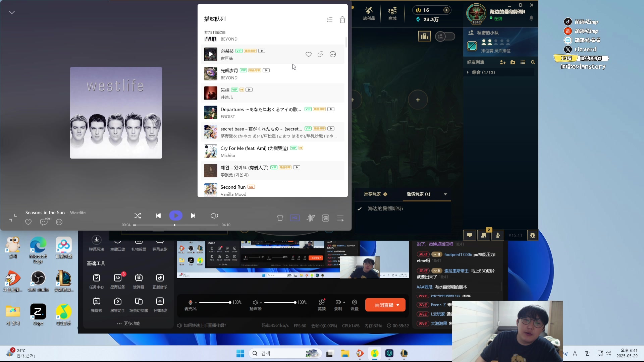Viewport: 644px width, 362px height.
Task: Create new friend folder icon
Action: point(513,62)
